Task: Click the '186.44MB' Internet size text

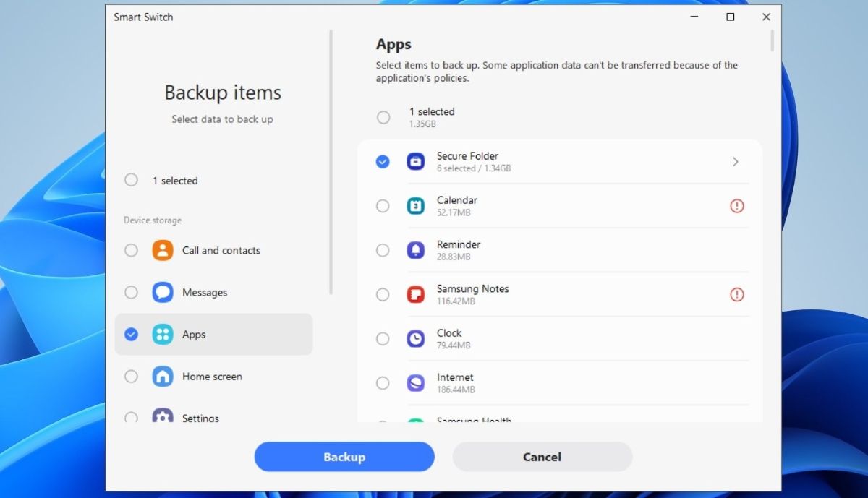Action: click(x=456, y=390)
